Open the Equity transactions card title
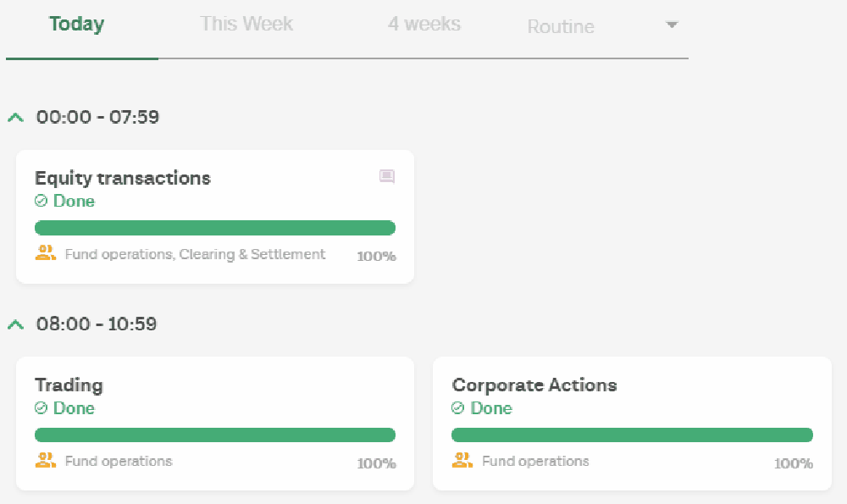Screen dimensions: 847x504 coord(123,178)
